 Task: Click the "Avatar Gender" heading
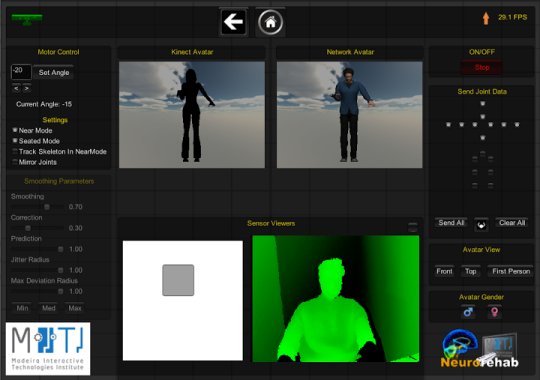481,297
